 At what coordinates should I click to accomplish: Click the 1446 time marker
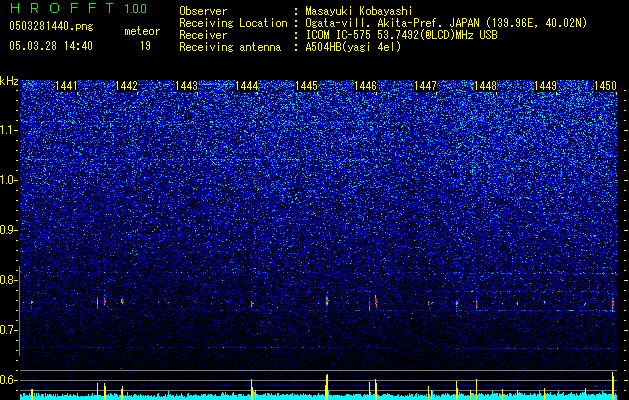365,86
